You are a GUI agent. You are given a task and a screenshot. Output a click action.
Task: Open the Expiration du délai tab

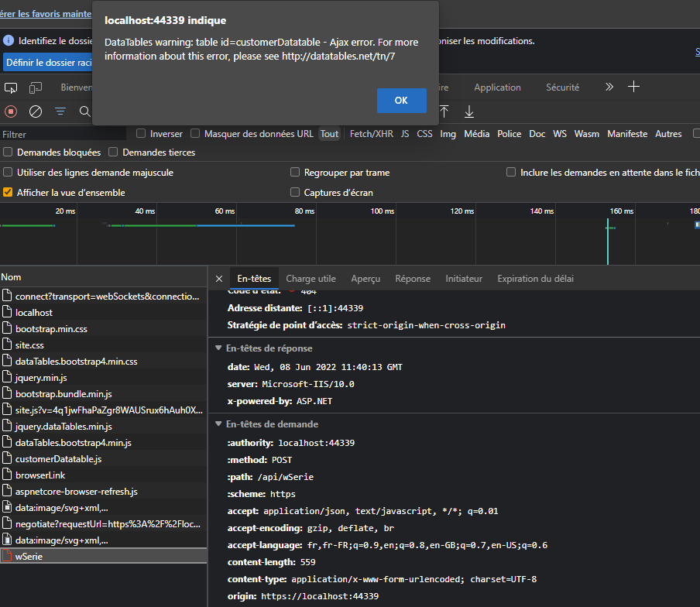[x=535, y=279]
